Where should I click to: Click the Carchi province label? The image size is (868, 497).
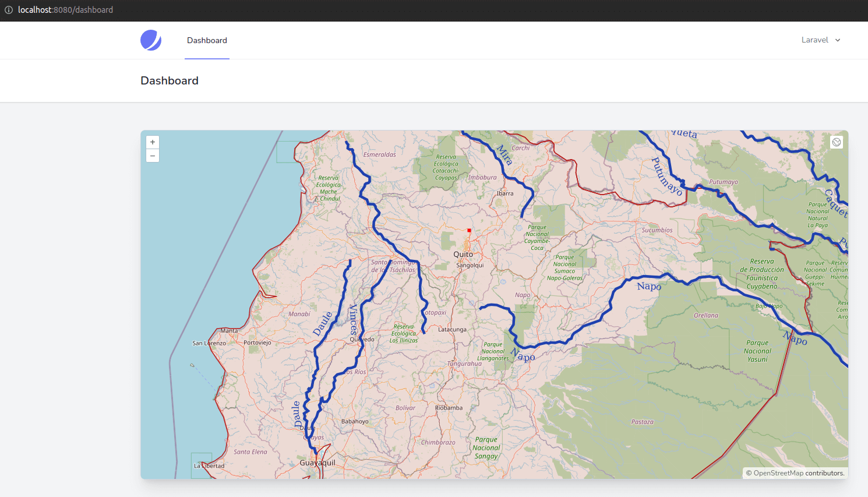click(521, 148)
